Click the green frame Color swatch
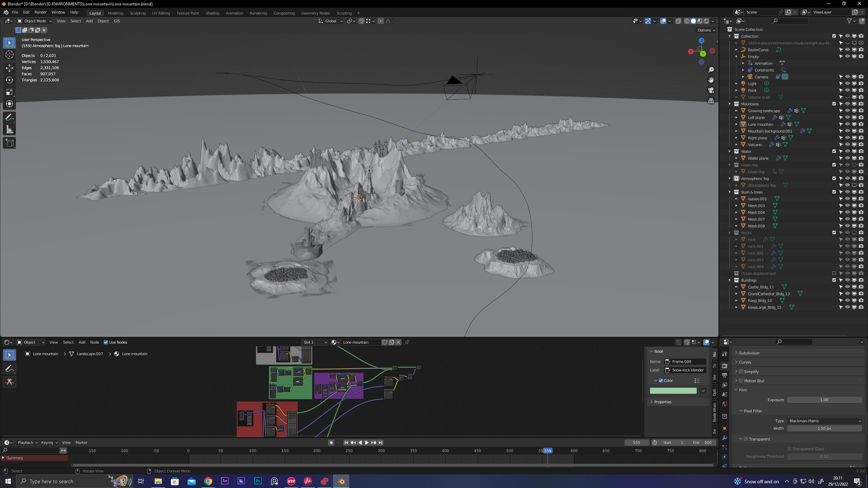868x488 pixels. pos(673,391)
